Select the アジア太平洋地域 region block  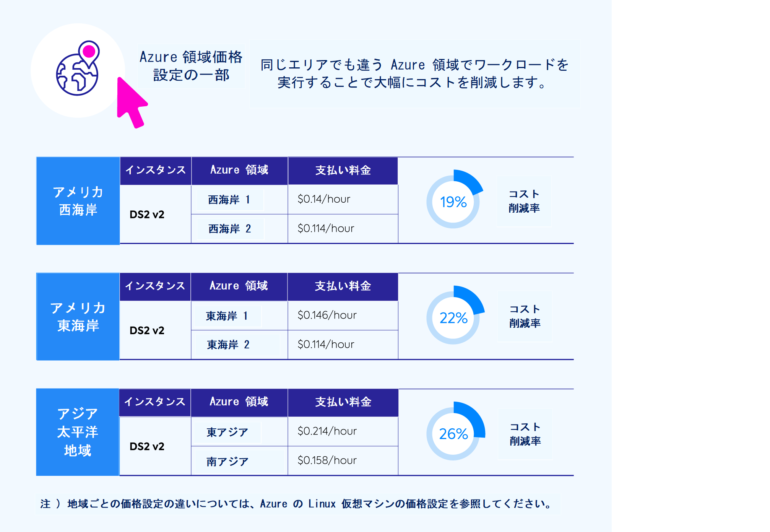78,432
